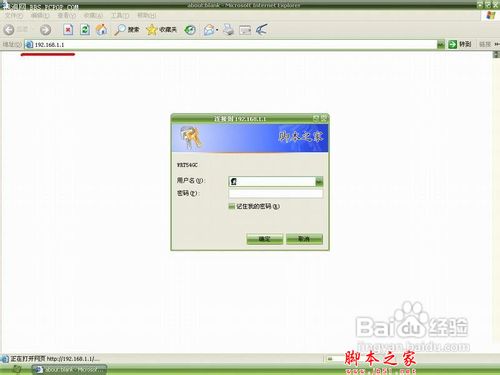Screen dimensions: 500x375
Task: Open the Tools (工具) menu
Action: pos(120,16)
